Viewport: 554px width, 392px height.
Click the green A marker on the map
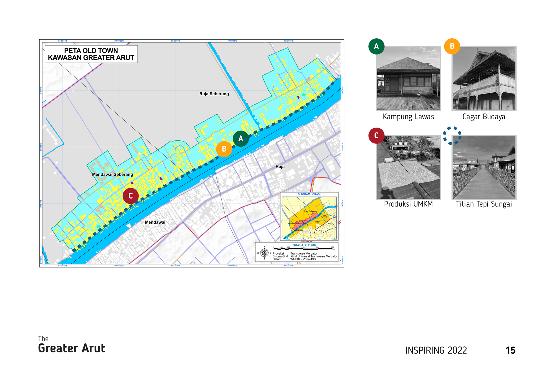coord(241,139)
